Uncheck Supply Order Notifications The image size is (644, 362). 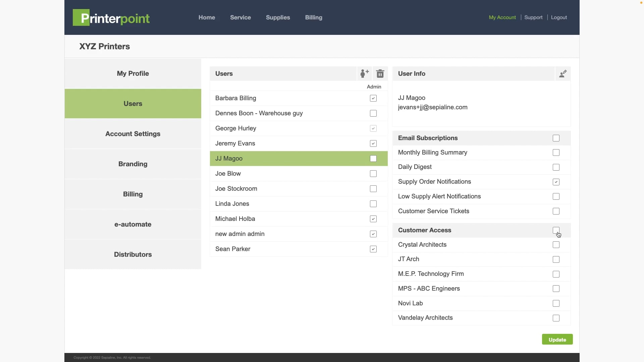click(556, 182)
